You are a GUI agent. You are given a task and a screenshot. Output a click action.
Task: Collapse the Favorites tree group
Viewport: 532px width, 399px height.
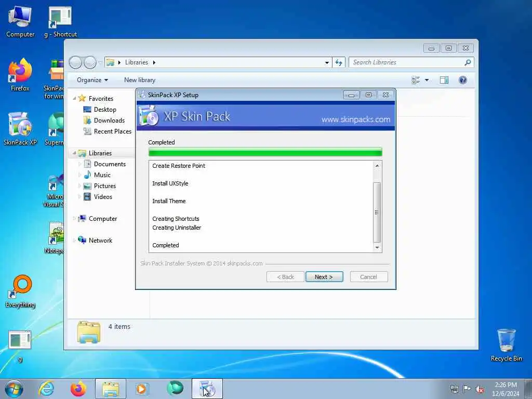coord(74,98)
